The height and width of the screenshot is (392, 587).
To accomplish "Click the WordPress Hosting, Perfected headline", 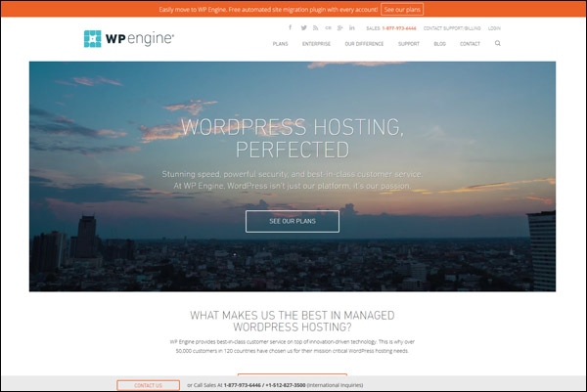I will [x=293, y=138].
